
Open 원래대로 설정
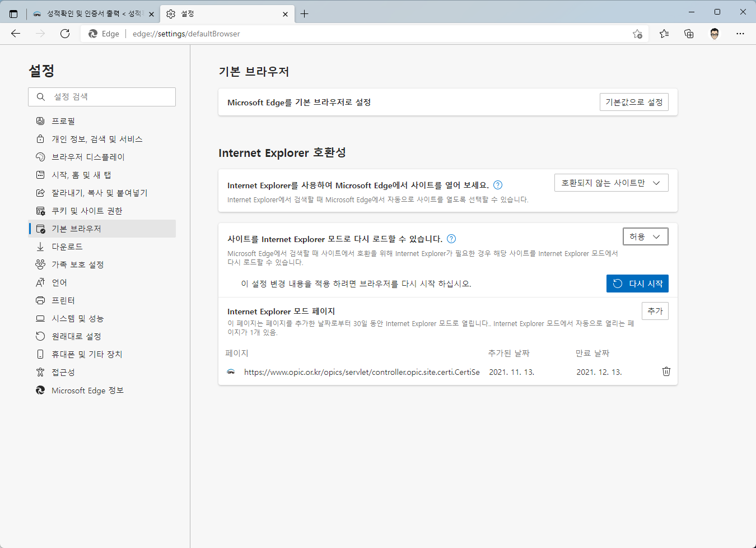102,336
